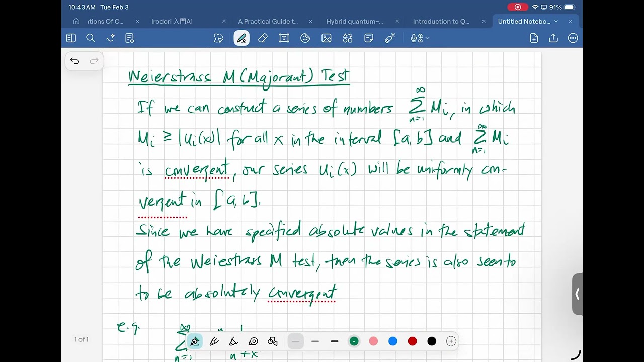
Task: Switch to Hybrid quantum tab
Action: (x=355, y=21)
